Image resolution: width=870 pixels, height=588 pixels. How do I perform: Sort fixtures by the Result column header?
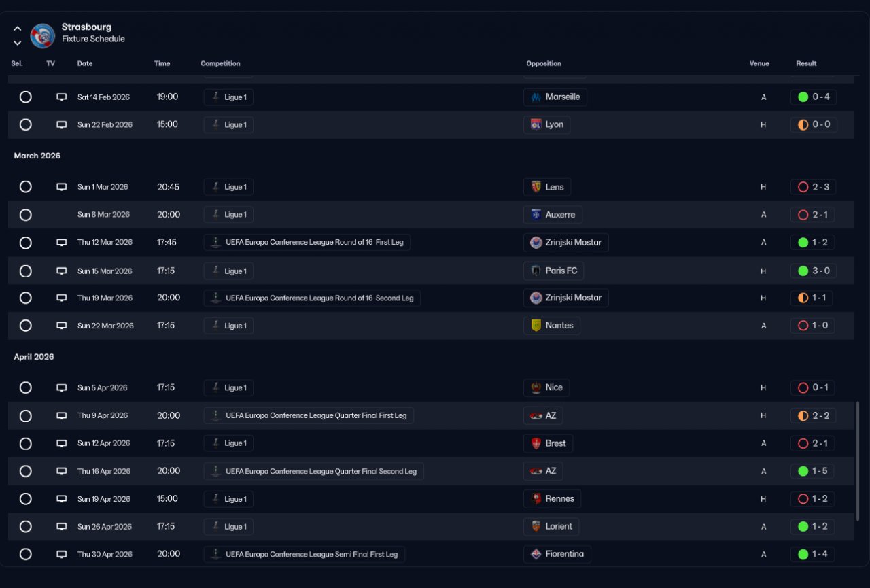(806, 64)
